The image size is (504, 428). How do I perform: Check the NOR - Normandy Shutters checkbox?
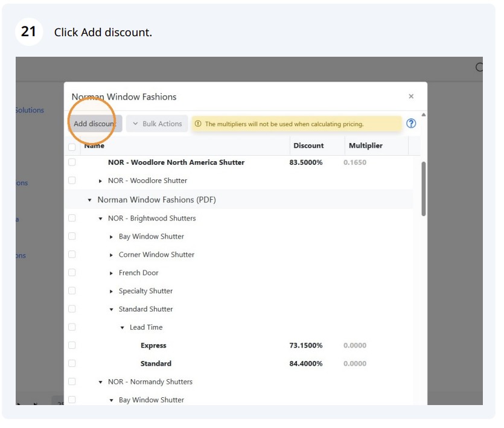point(72,382)
